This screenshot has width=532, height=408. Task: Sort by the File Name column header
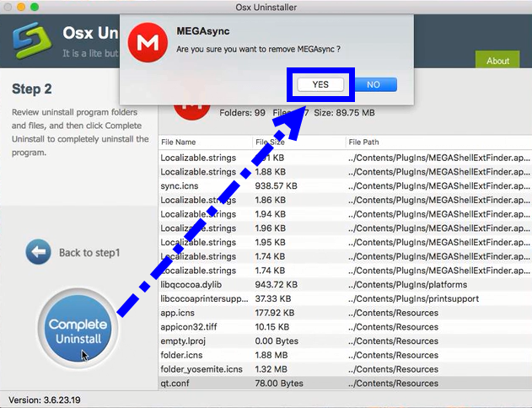[179, 142]
